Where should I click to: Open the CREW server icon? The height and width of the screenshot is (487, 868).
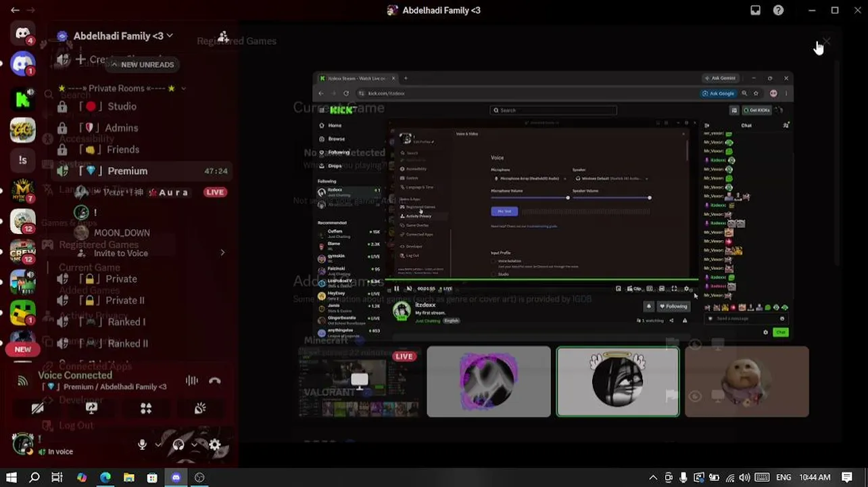[22, 252]
